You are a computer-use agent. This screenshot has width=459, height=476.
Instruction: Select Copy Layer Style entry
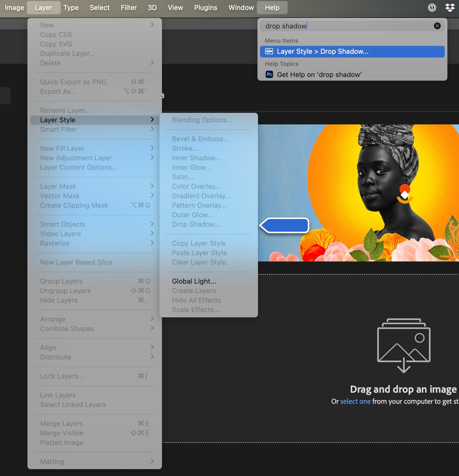click(208, 243)
